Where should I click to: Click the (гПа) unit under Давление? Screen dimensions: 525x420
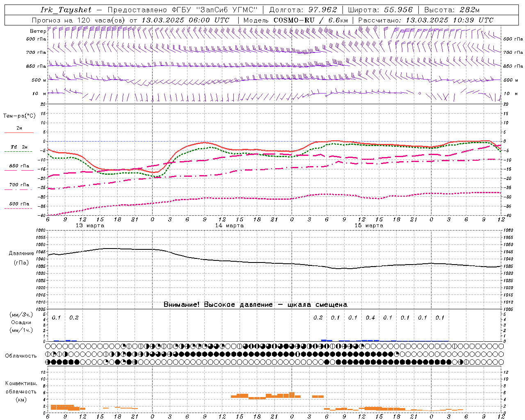click(x=21, y=263)
